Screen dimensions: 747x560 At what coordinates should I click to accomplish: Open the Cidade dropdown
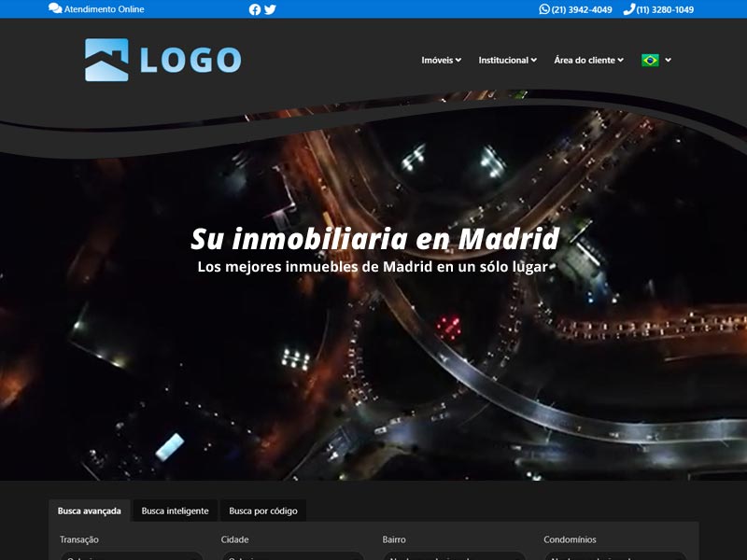pyautogui.click(x=292, y=556)
